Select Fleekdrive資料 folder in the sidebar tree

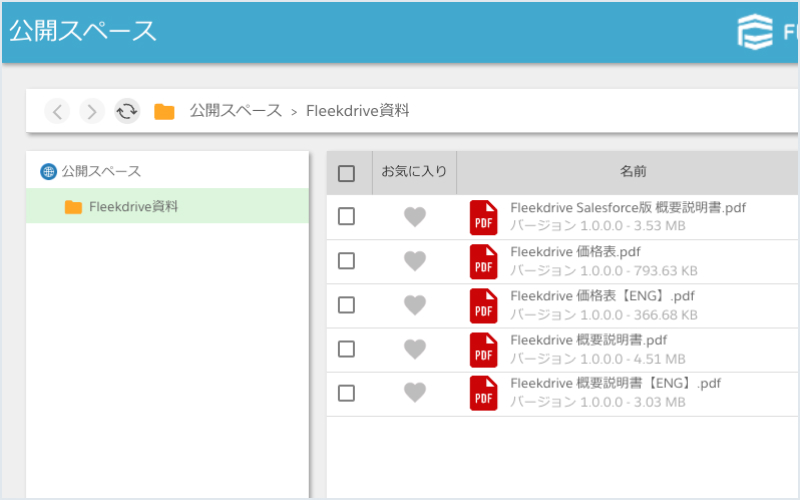[x=167, y=206]
